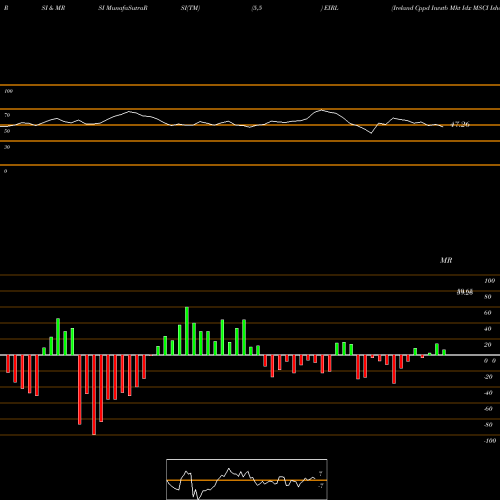Click the 40 label on the MR axis
This screenshot has height=500, width=500.
[x=488, y=329]
